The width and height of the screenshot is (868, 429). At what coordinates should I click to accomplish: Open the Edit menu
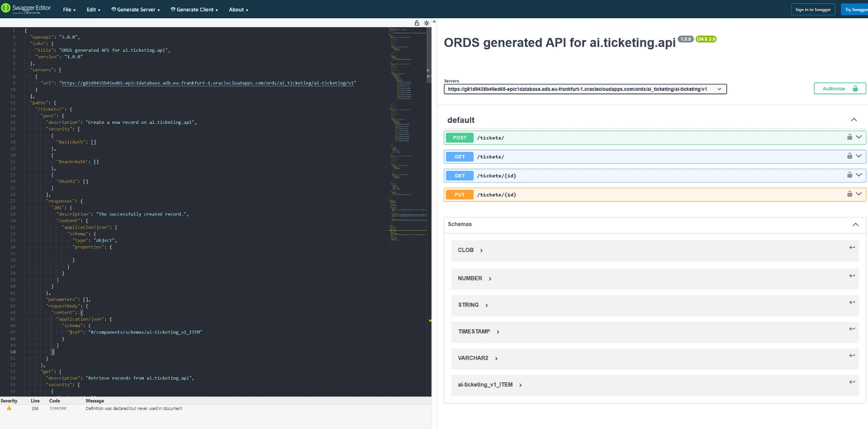pyautogui.click(x=93, y=9)
